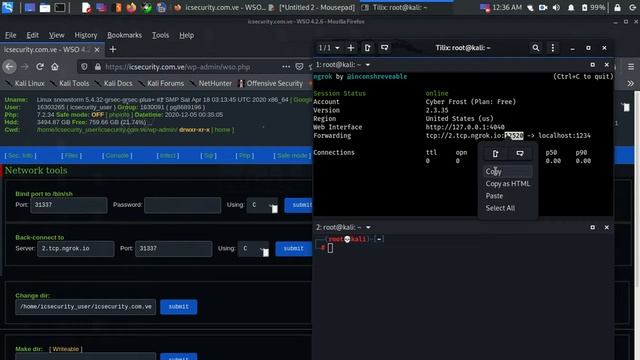Add a new Tilix session

[x=351, y=48]
